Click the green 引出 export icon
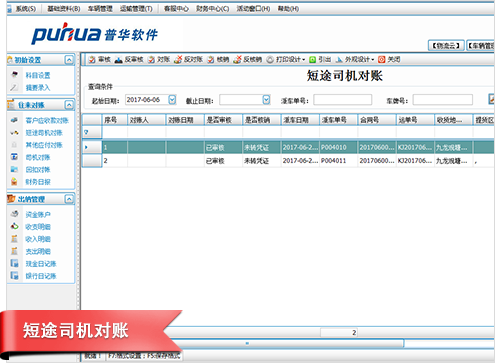 (x=312, y=60)
